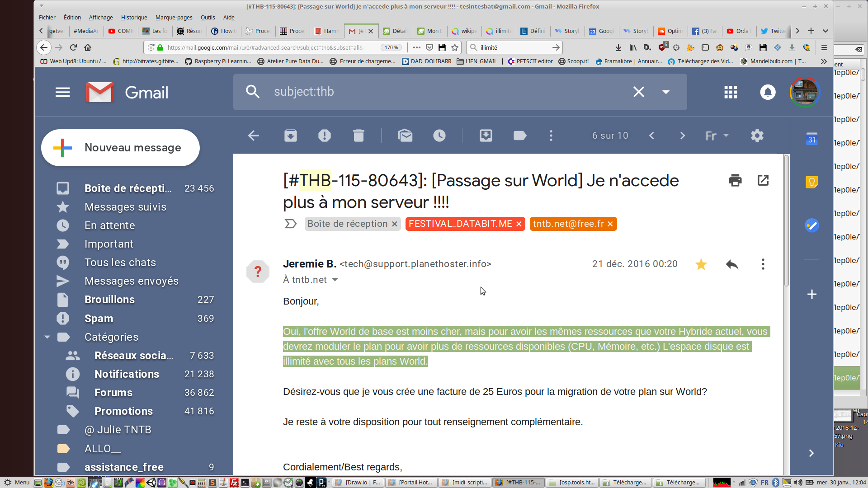Archive this email with the archive icon

[290, 136]
